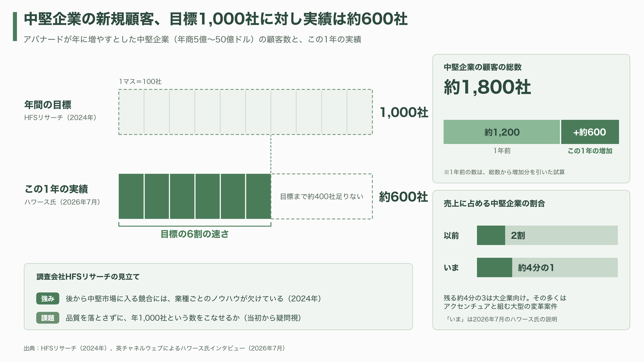This screenshot has height=362, width=644.
Task: Click the first filled green cell of 実績 bar
Action: coord(131,196)
